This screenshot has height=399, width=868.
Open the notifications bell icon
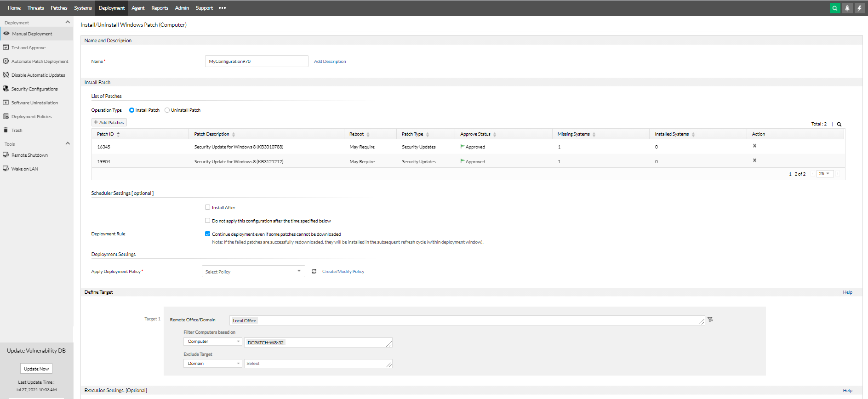pos(847,8)
